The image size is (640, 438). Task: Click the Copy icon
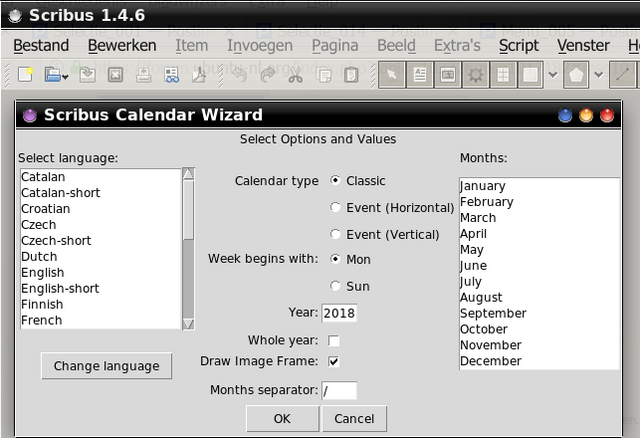tap(324, 75)
